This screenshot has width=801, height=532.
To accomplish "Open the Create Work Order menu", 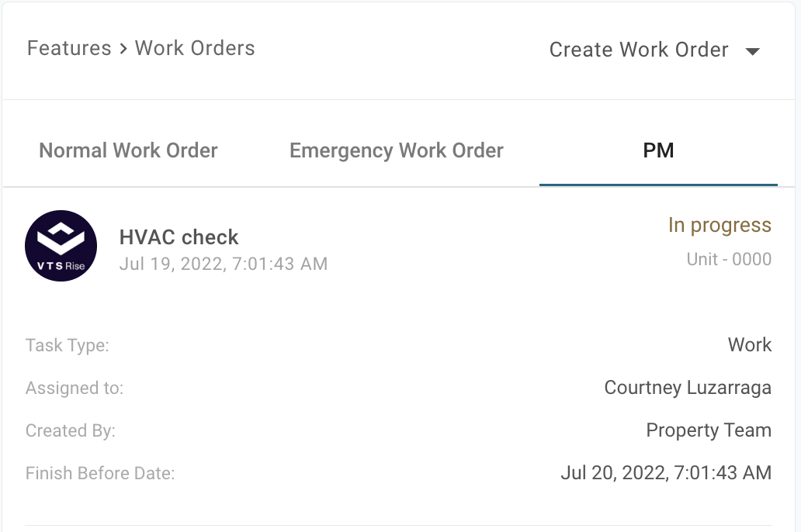I will coord(639,50).
